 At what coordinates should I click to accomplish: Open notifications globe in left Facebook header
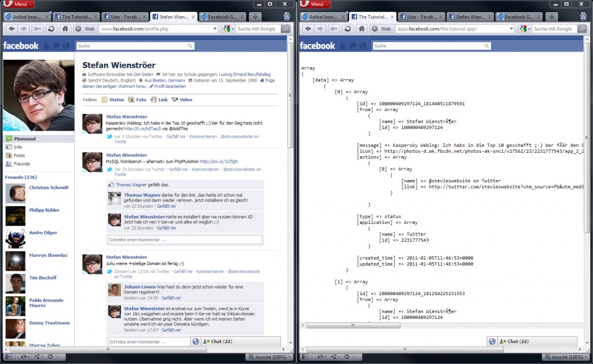coord(66,46)
